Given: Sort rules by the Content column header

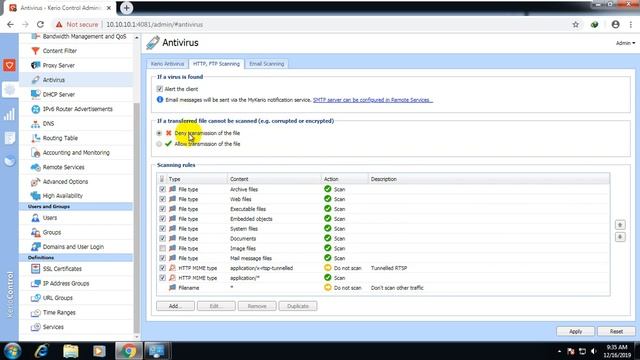Looking at the screenshot, I should tap(274, 179).
